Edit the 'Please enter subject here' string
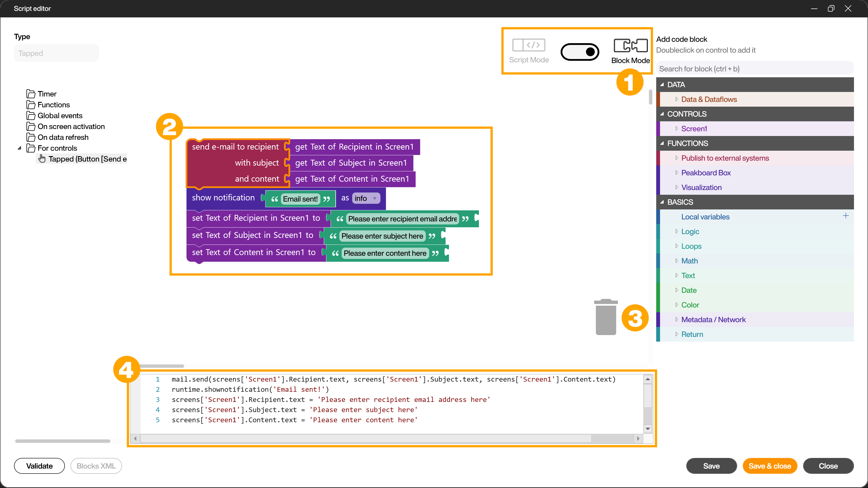This screenshot has height=488, width=868. pos(382,236)
